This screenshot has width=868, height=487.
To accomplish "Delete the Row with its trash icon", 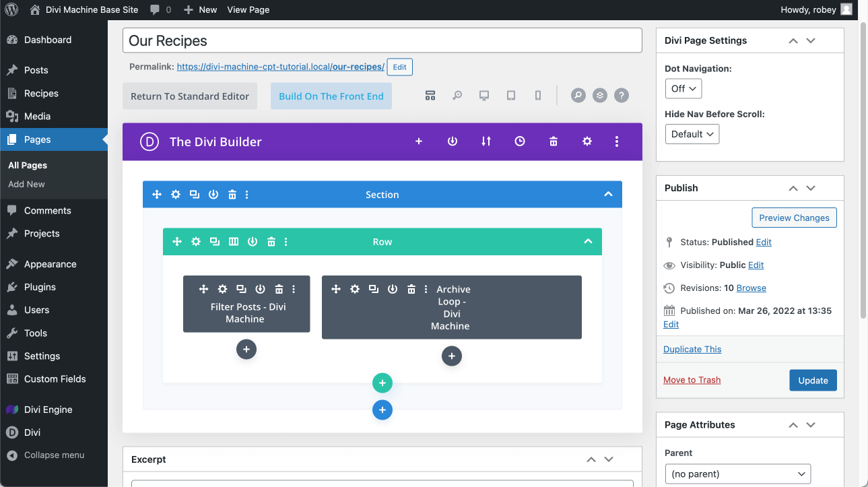I will click(271, 242).
